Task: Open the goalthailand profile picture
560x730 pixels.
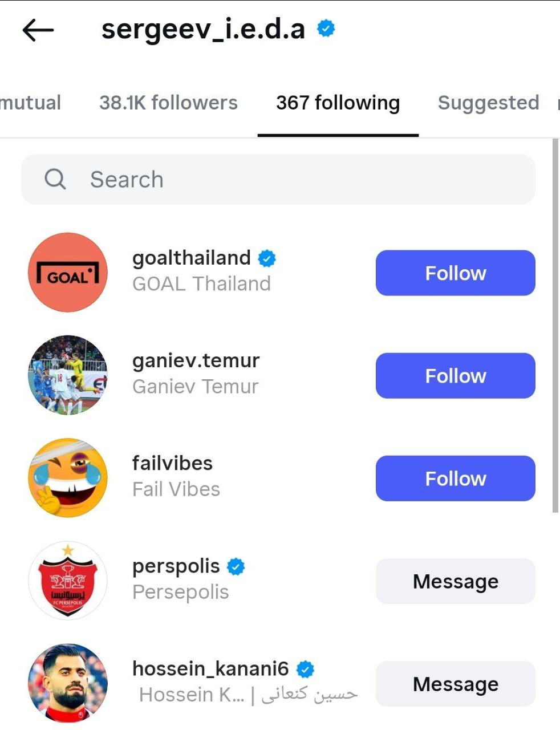Action: (x=68, y=273)
